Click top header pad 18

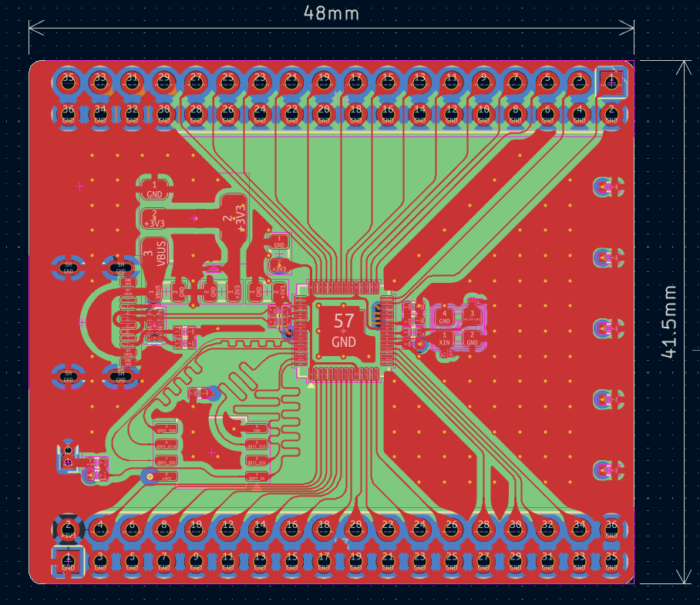click(356, 115)
